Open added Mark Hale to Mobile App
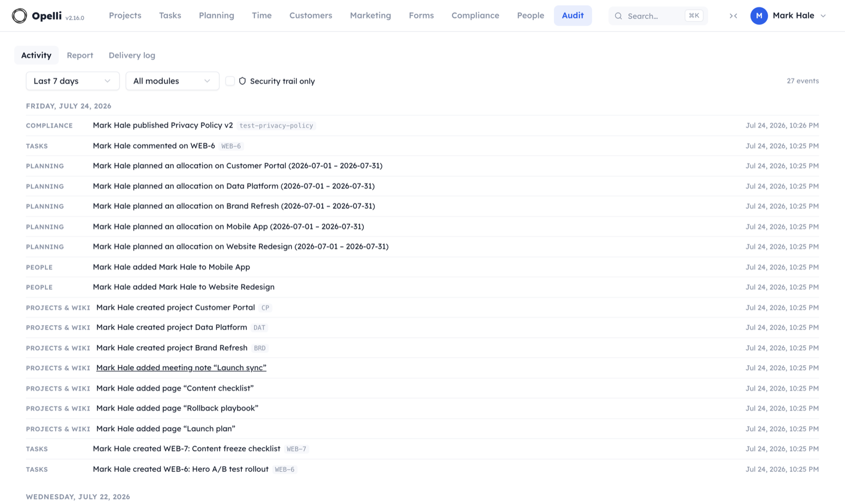845x504 pixels. coord(171,267)
